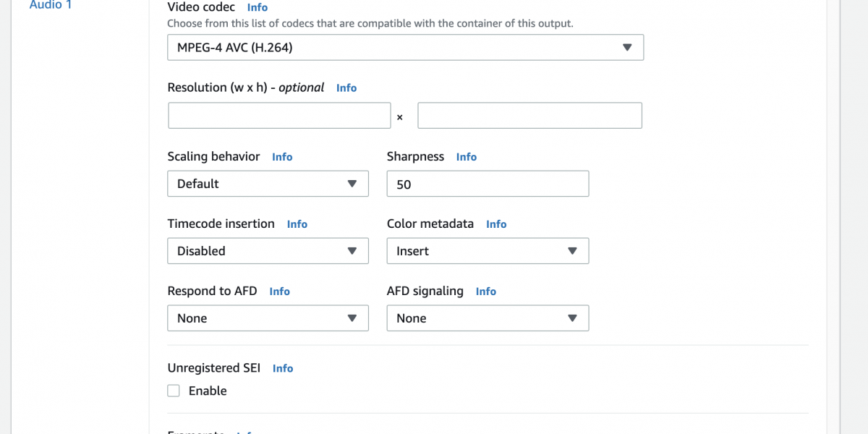This screenshot has width=868, height=434.
Task: Expand the AFD signaling dropdown
Action: pos(488,318)
